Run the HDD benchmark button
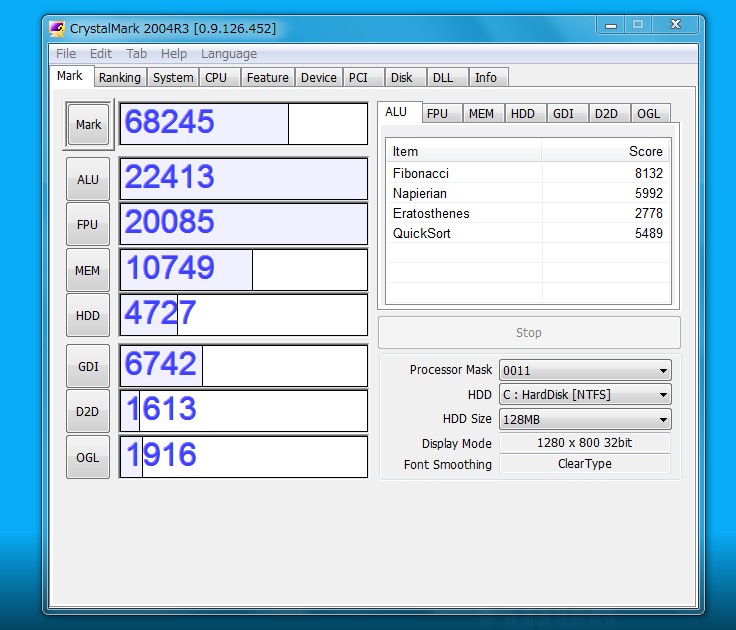This screenshot has width=736, height=630. click(x=88, y=315)
